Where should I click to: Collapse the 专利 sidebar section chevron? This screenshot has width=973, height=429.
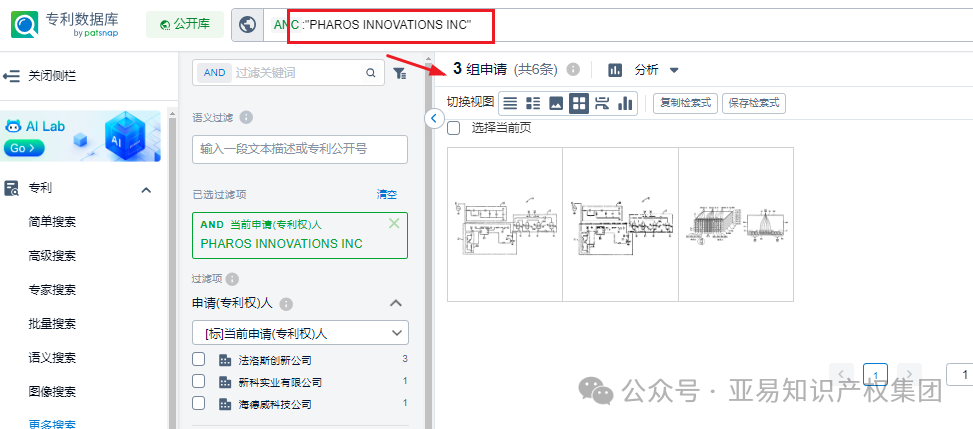146,189
